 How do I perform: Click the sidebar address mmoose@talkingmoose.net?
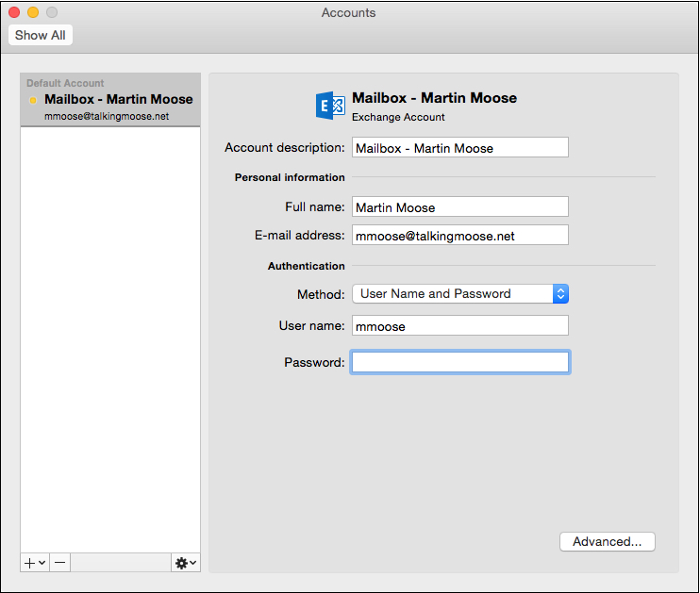[107, 117]
